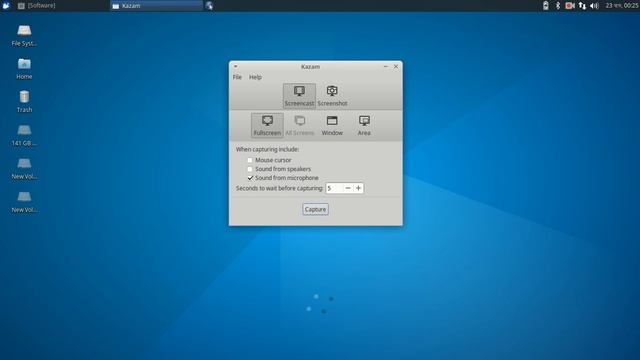Click the Kazam taskbar window button
Screen dimensions: 640x360
click(x=156, y=6)
